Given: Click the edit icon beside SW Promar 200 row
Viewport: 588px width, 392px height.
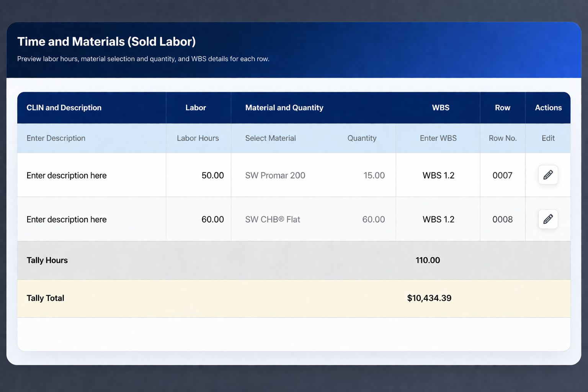Looking at the screenshot, I should coord(548,175).
